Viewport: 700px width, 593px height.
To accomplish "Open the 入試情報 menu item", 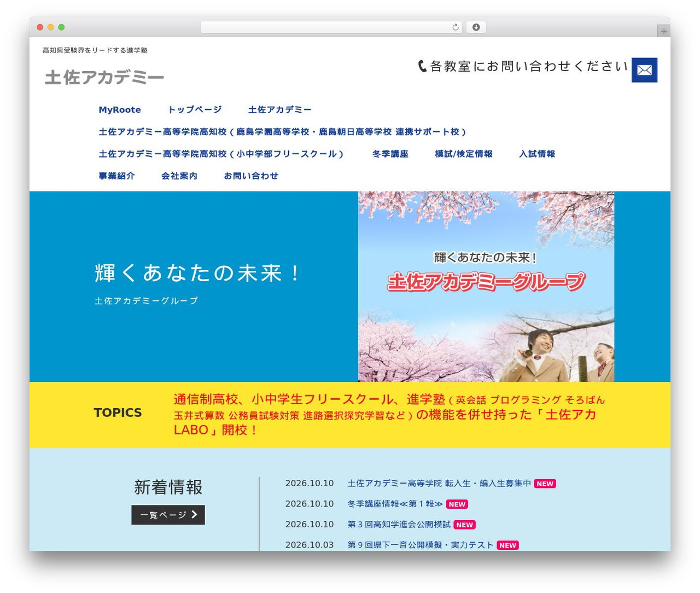I will coord(537,154).
